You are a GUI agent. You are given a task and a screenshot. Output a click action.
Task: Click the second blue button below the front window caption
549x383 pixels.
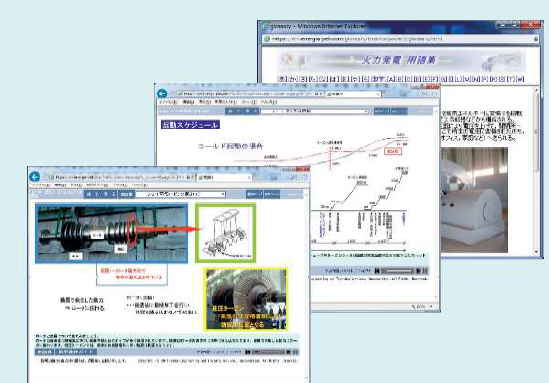pyautogui.click(x=76, y=352)
